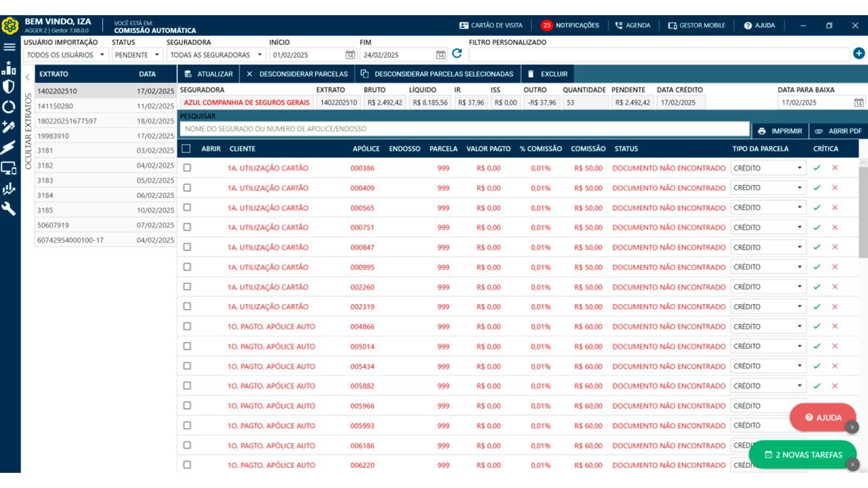
Task: Open the bar chart podium icon in sidebar
Action: pos(9,68)
